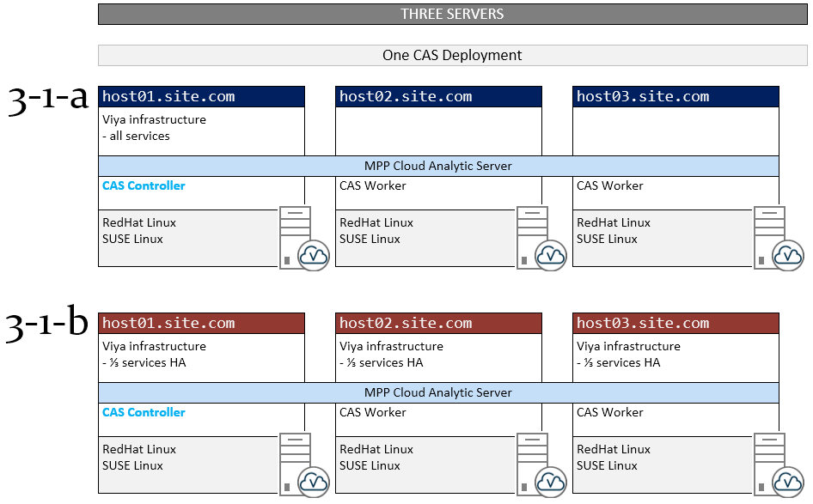Select the cloud badge on host03 server in 3-1-b
The width and height of the screenshot is (813, 504).
coord(788,482)
